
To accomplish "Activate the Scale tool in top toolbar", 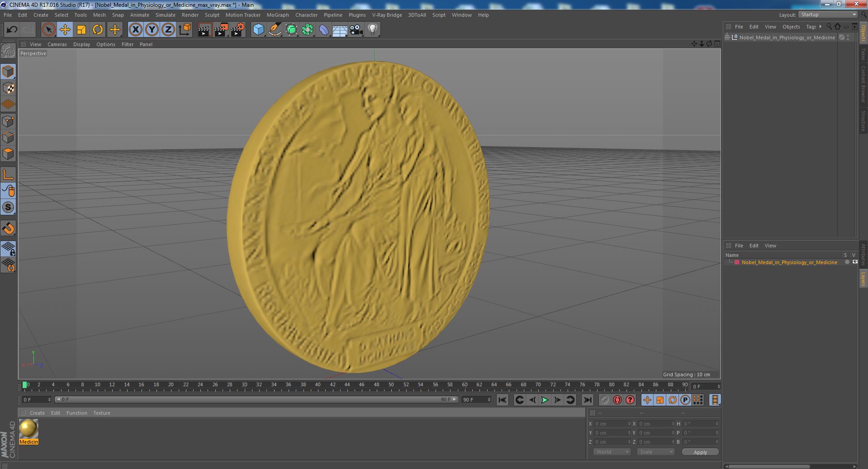I will [81, 30].
